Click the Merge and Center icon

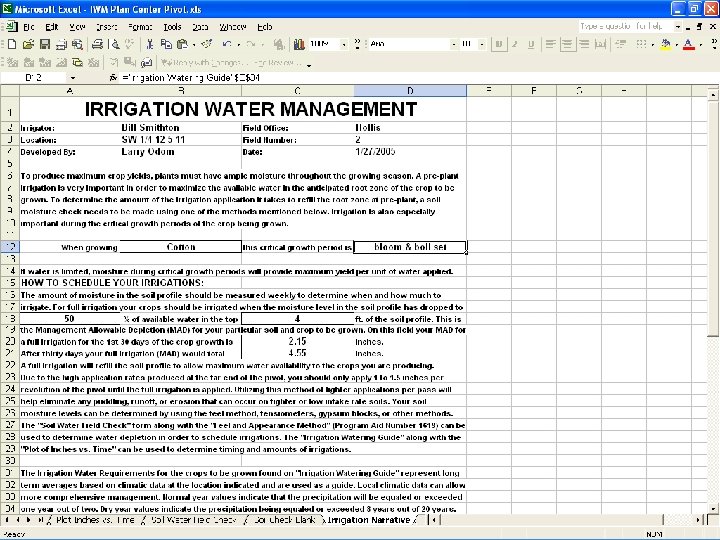(x=600, y=44)
